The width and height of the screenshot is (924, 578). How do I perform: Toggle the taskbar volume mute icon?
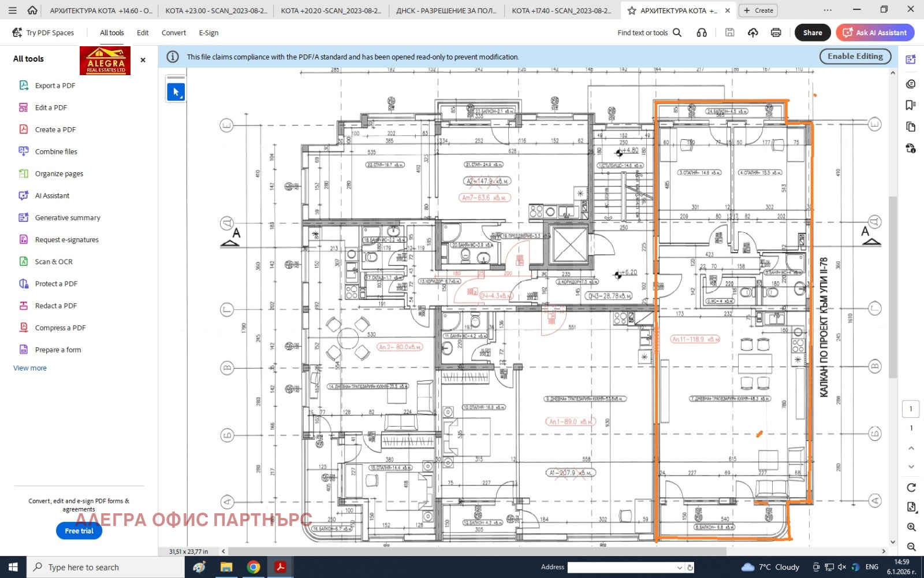(x=841, y=567)
